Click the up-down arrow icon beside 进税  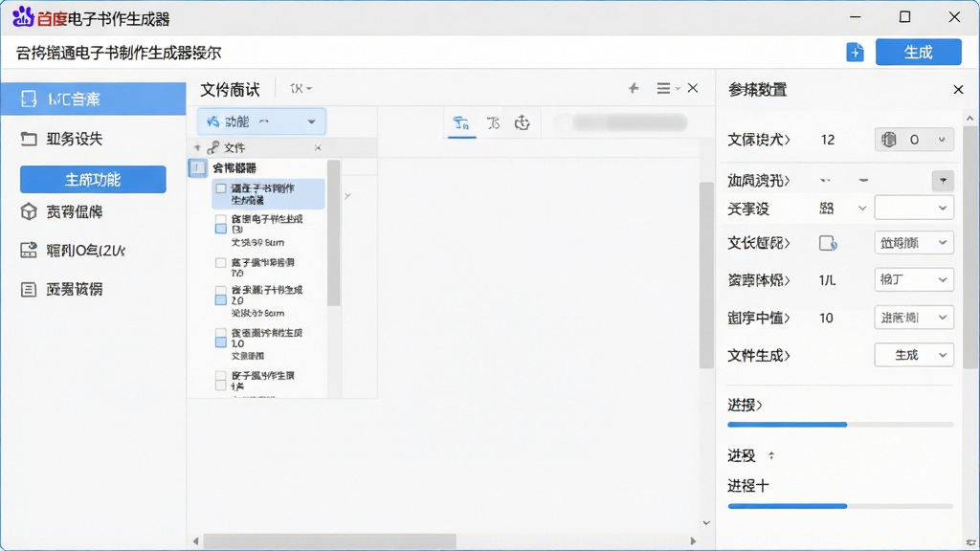(771, 455)
